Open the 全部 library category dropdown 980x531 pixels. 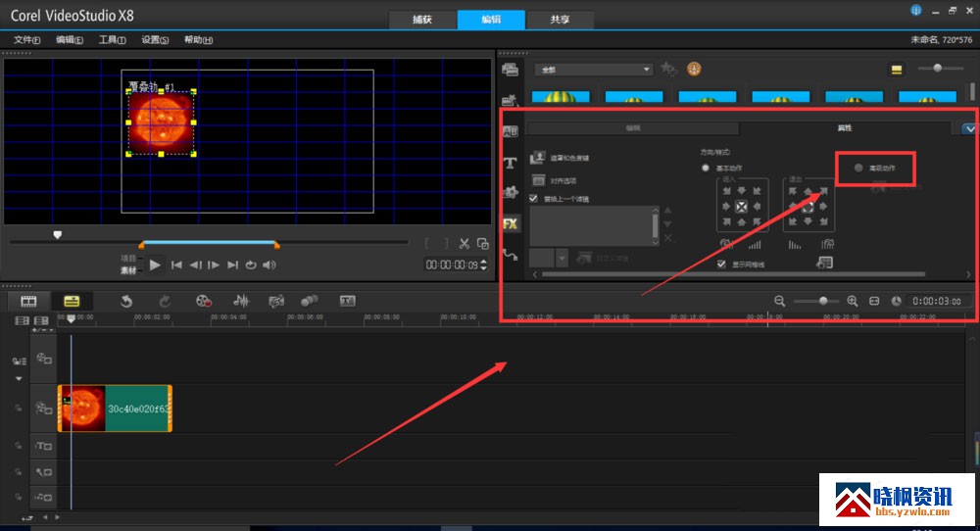[x=593, y=70]
